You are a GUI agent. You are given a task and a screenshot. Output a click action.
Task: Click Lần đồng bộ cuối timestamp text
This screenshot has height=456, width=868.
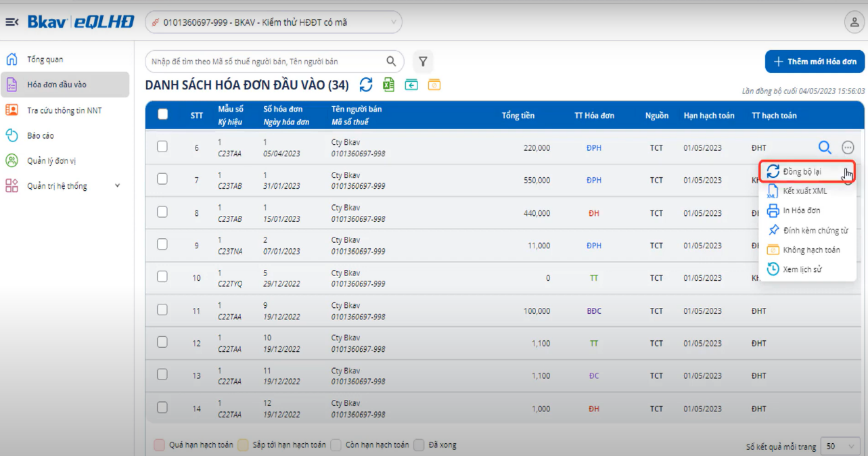click(803, 91)
